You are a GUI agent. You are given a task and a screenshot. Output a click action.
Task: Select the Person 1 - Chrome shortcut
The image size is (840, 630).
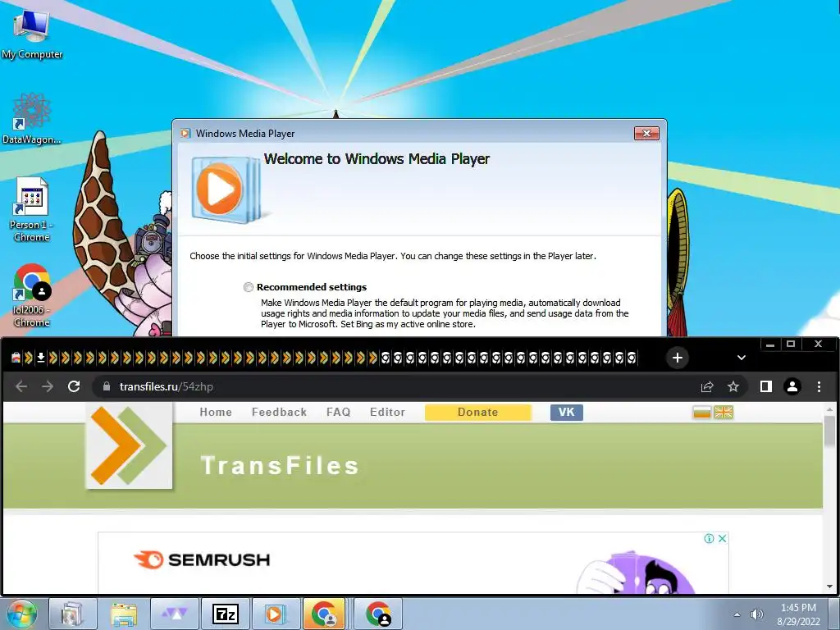coord(32,210)
